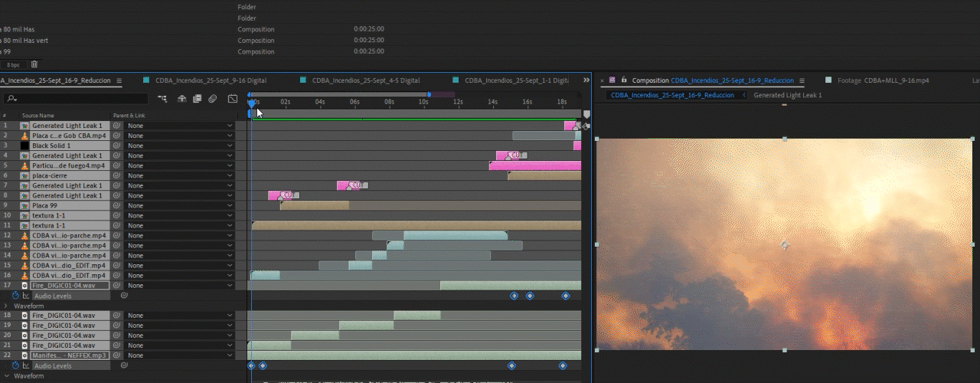
Task: Open Parent dropdown for placa-cierre layer
Action: [180, 175]
